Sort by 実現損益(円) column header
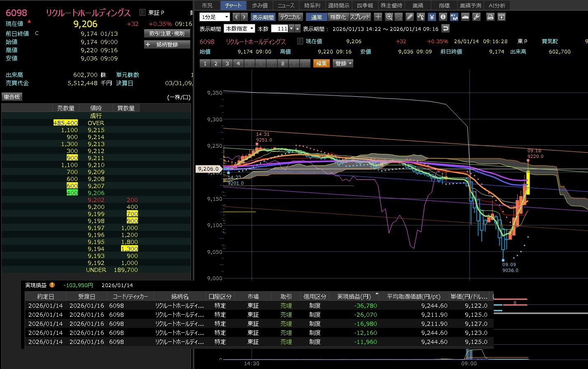 click(354, 296)
